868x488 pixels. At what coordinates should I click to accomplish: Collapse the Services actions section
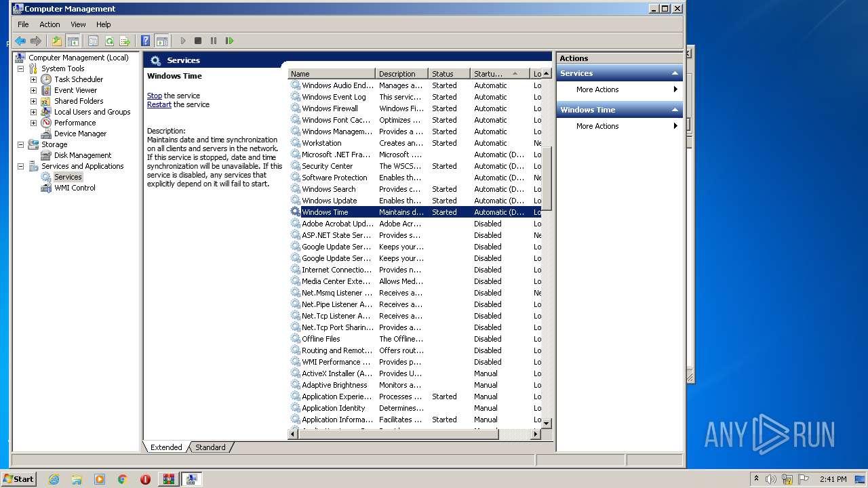(x=675, y=73)
